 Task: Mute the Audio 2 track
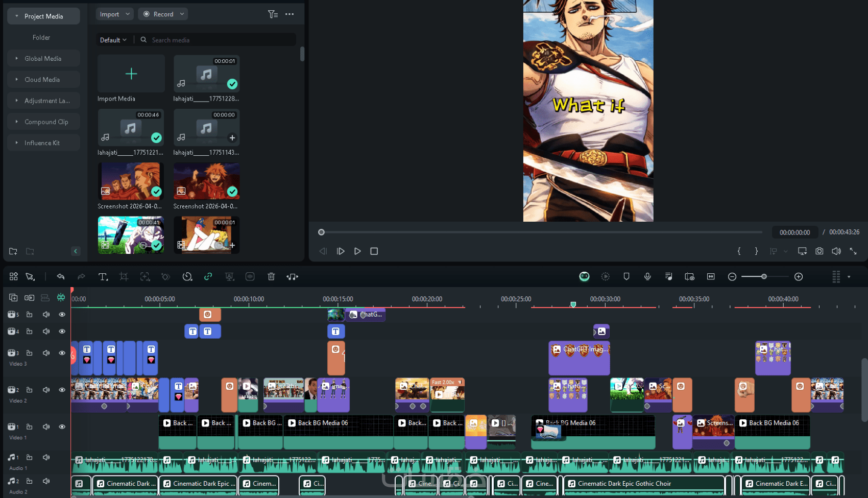click(x=46, y=481)
